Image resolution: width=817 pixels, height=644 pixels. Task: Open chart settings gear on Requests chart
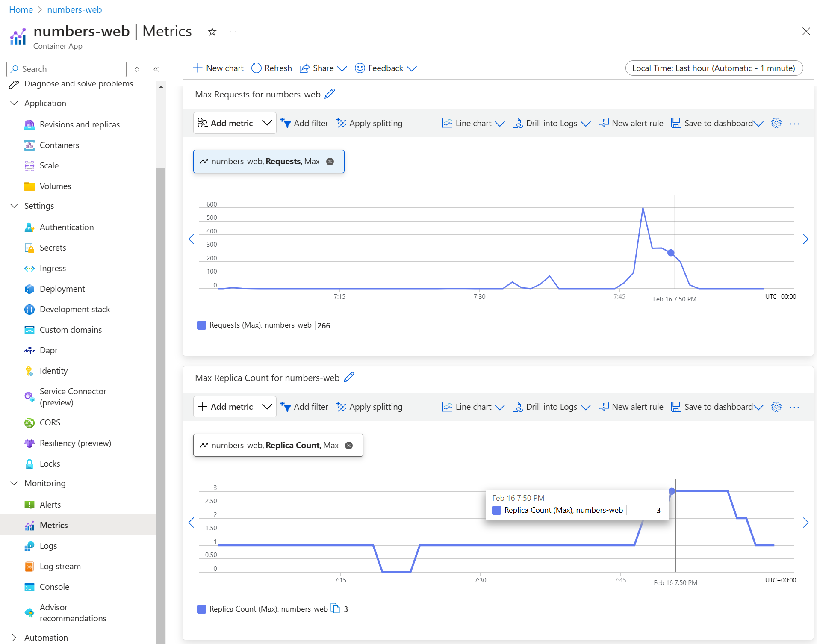tap(776, 123)
